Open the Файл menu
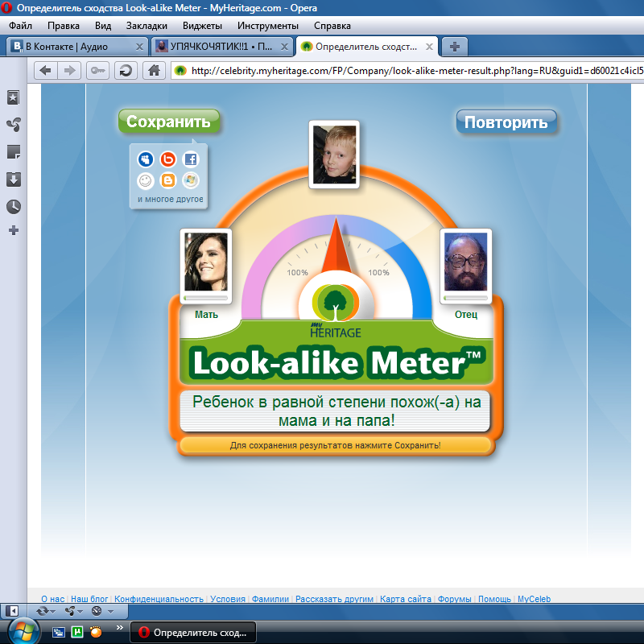The height and width of the screenshot is (644, 644). point(21,26)
